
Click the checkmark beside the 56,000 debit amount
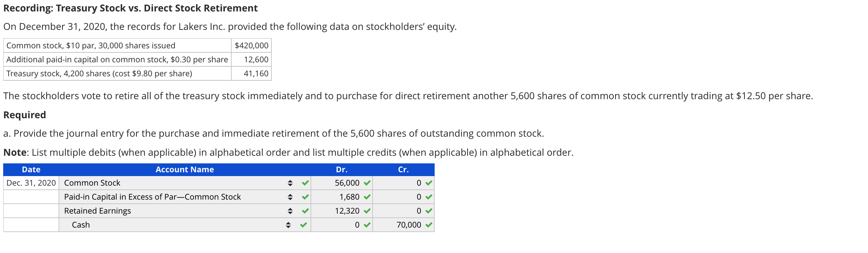(367, 183)
